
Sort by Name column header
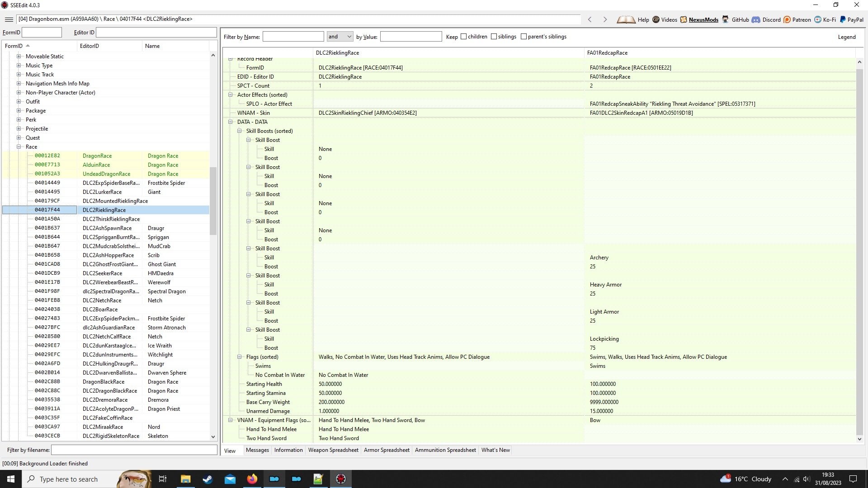click(176, 46)
